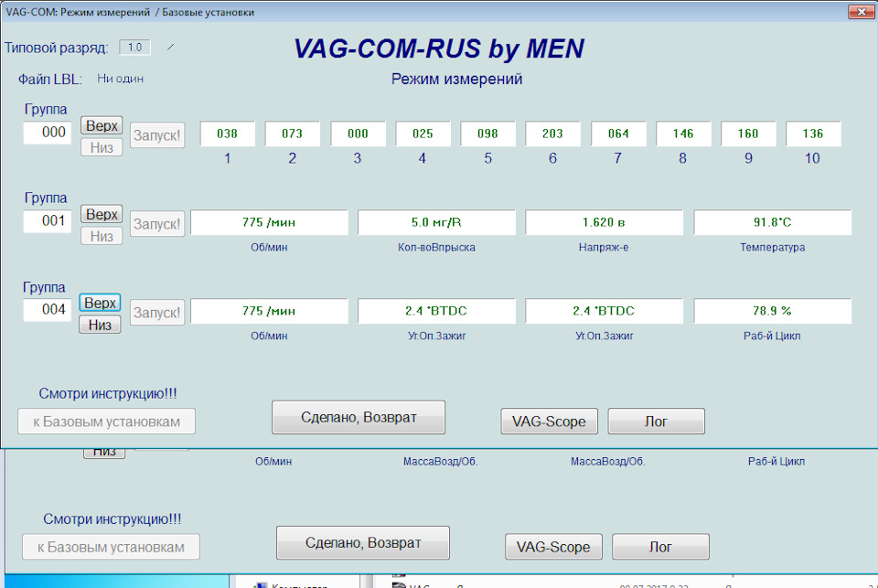Click the 775 /мин value in group 004
The width and height of the screenshot is (878, 588).
pos(269,311)
